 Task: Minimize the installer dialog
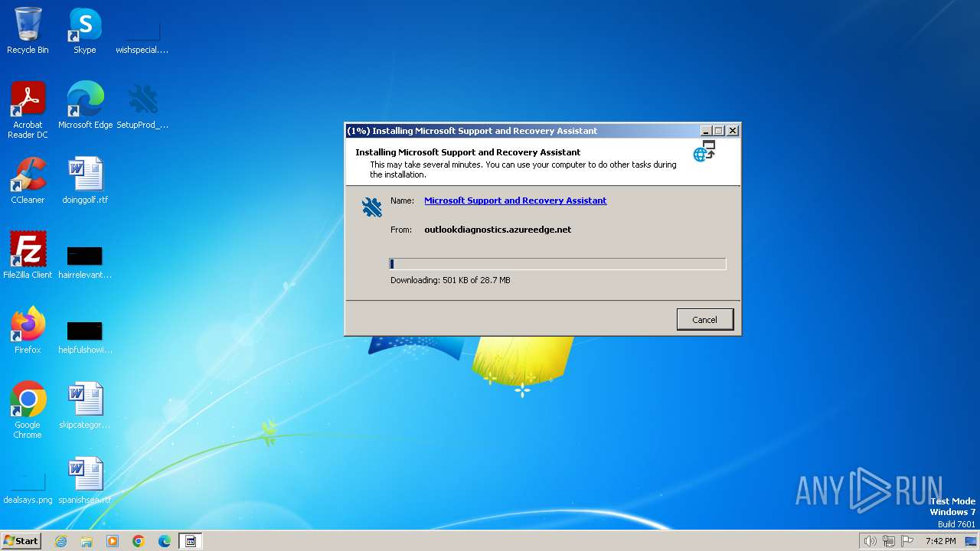click(x=706, y=131)
